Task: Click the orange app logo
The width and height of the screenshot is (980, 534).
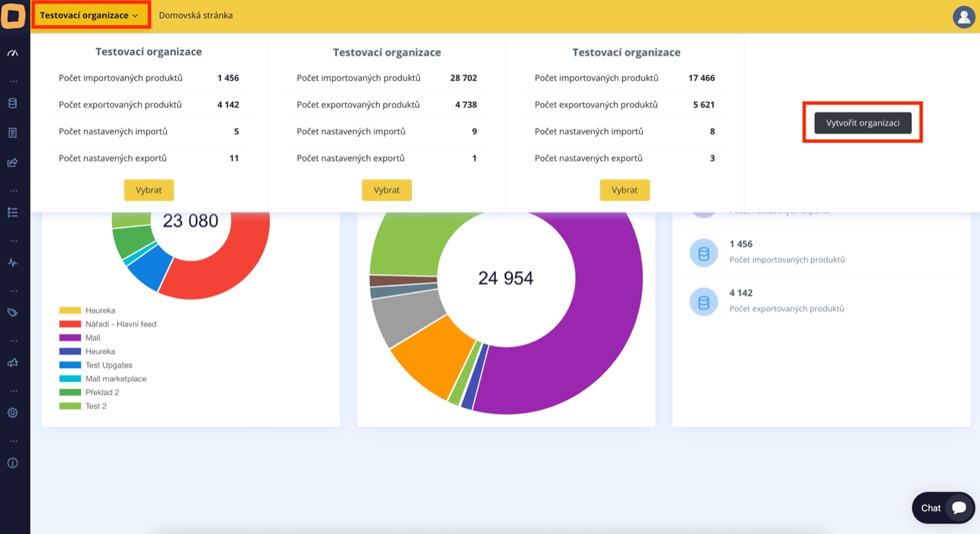Action: (13, 16)
